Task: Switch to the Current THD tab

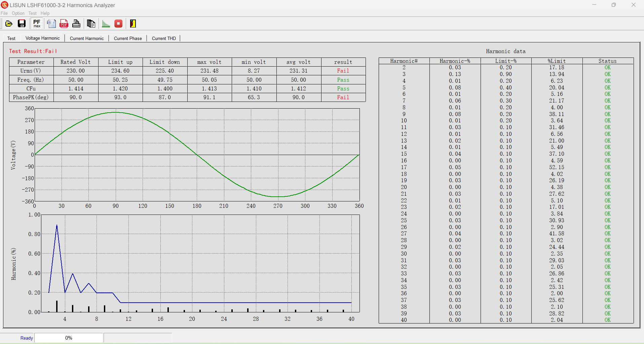Action: [x=164, y=38]
